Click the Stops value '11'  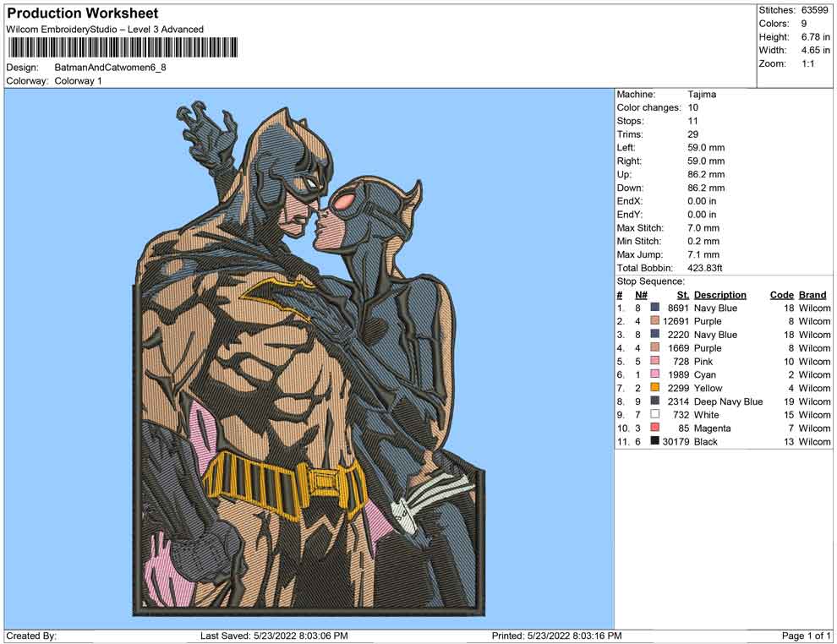693,121
